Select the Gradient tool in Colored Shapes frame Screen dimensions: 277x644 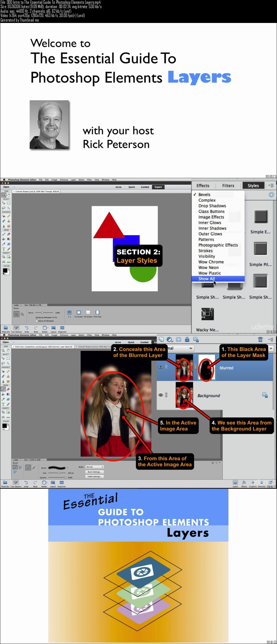point(9,239)
